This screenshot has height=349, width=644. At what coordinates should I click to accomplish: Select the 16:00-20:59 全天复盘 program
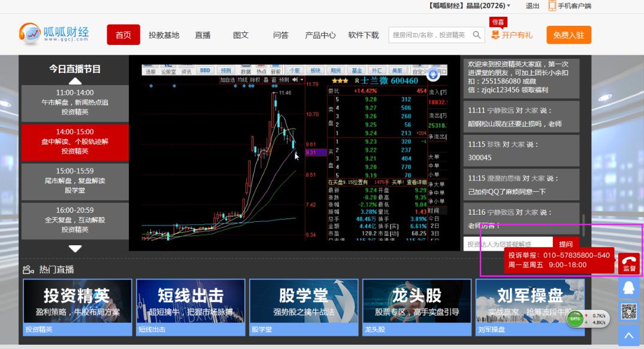click(x=75, y=220)
